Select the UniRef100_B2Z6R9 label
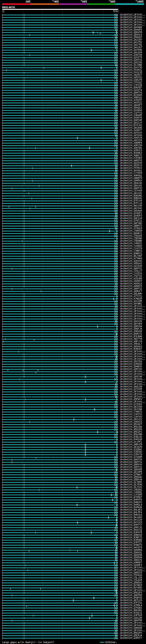 coord(131,95)
